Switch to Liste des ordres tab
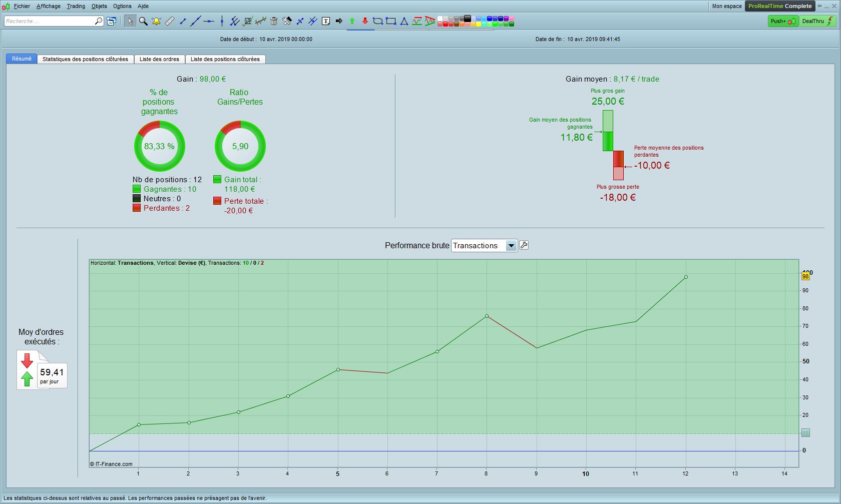 tap(159, 59)
